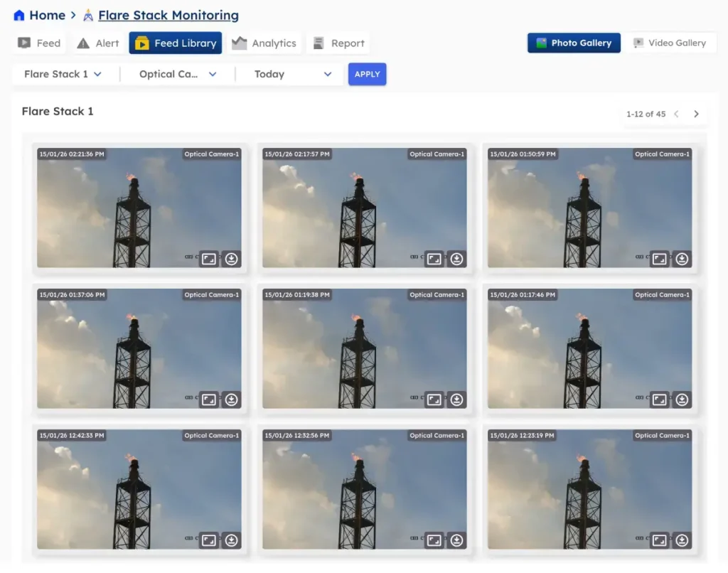Go to the Alert tab

98,43
